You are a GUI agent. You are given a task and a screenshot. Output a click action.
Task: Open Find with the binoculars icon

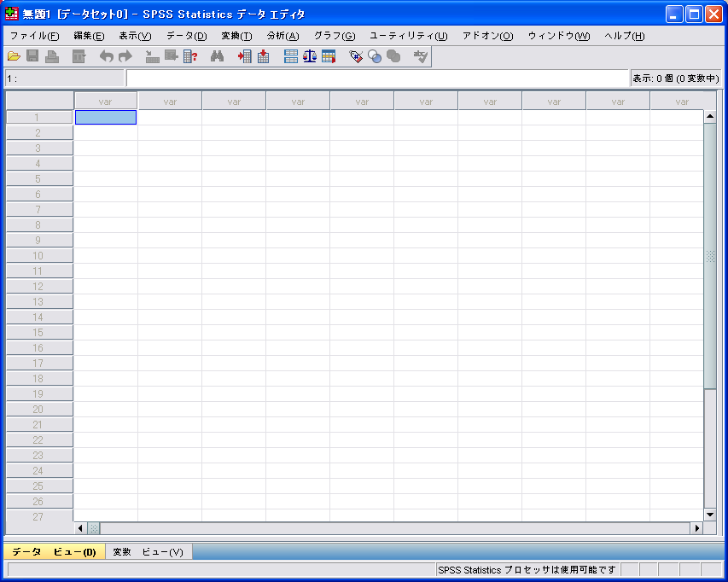tap(218, 56)
